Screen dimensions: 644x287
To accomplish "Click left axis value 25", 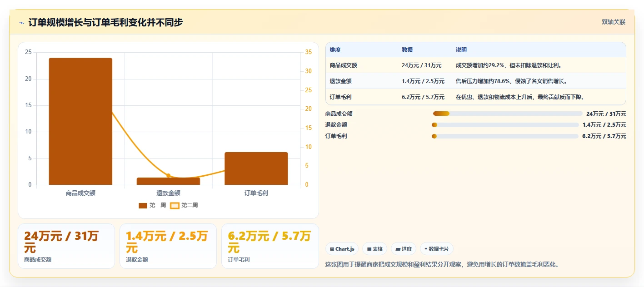I will pos(28,52).
